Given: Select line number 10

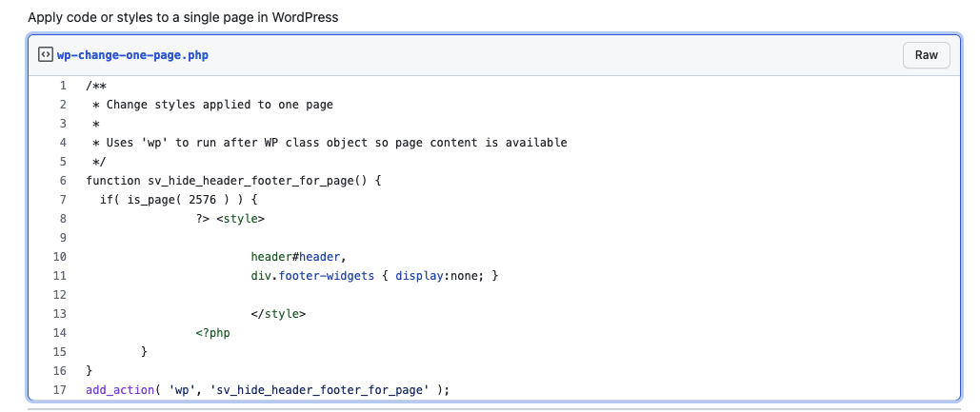Looking at the screenshot, I should coord(60,257).
